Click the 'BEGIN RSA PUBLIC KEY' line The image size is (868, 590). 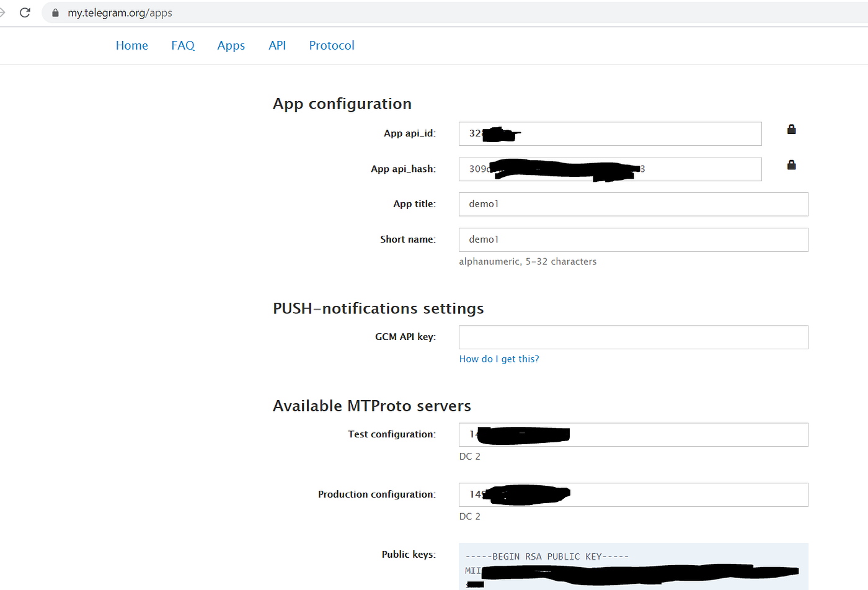[x=547, y=556]
